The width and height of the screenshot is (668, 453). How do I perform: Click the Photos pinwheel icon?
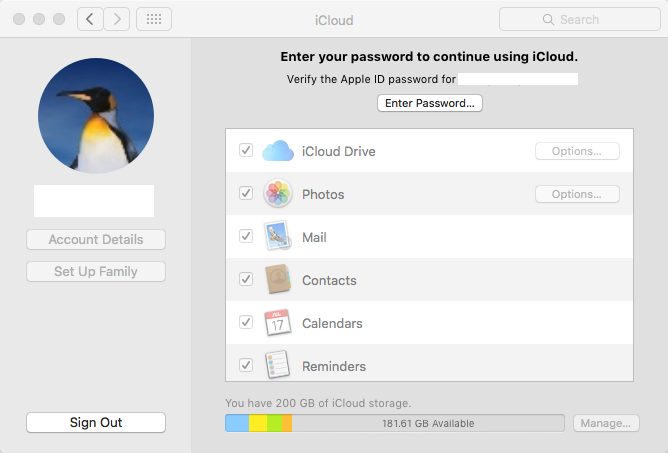point(278,193)
